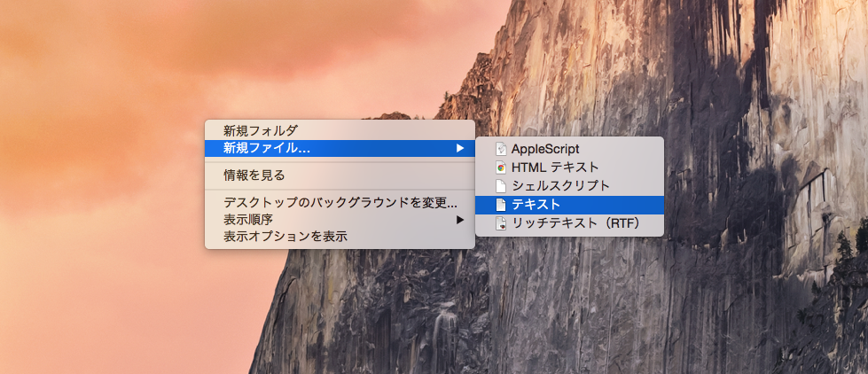
Task: Create a new HTML テキスト file
Action: (x=569, y=168)
